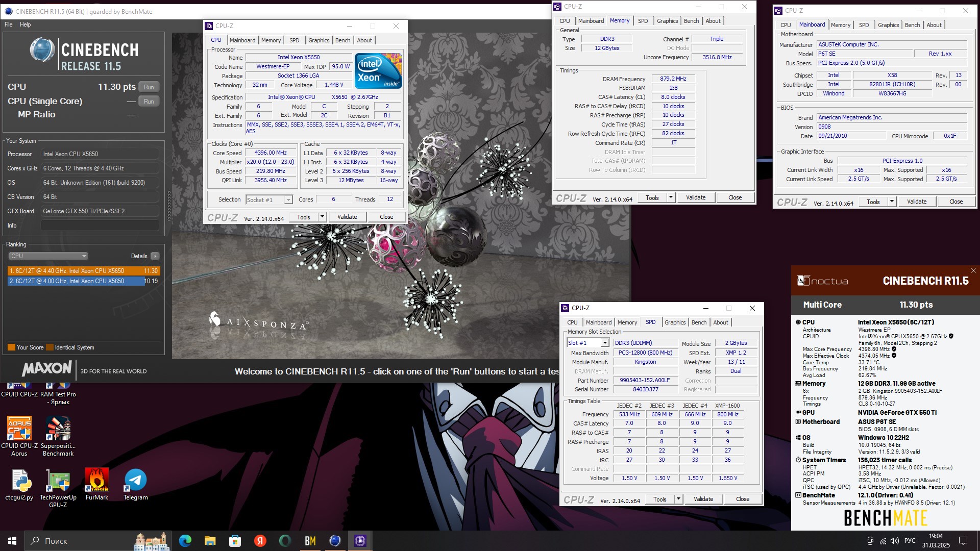Click Close button in CPU-Z Memory window
980x551 pixels.
click(735, 197)
